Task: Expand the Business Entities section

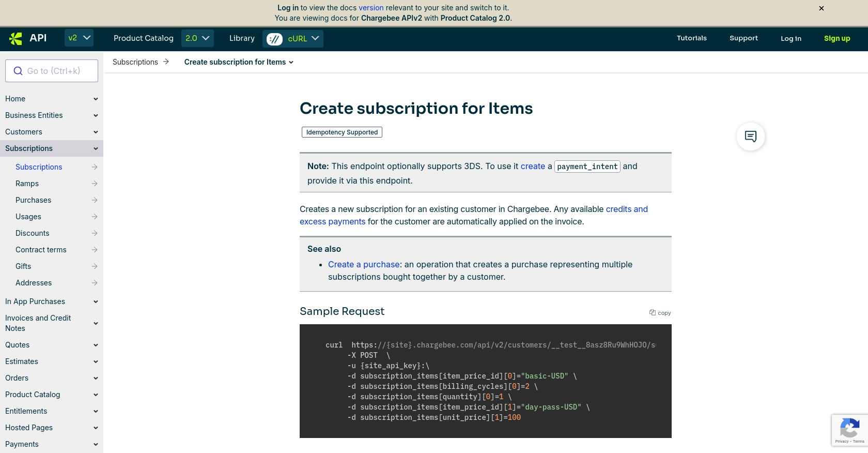Action: pyautogui.click(x=96, y=115)
